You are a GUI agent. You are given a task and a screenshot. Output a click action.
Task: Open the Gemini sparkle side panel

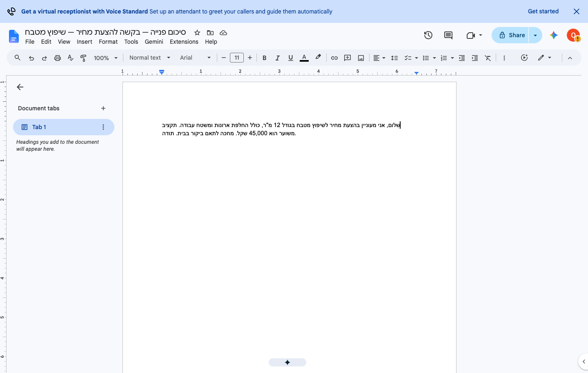click(x=554, y=35)
